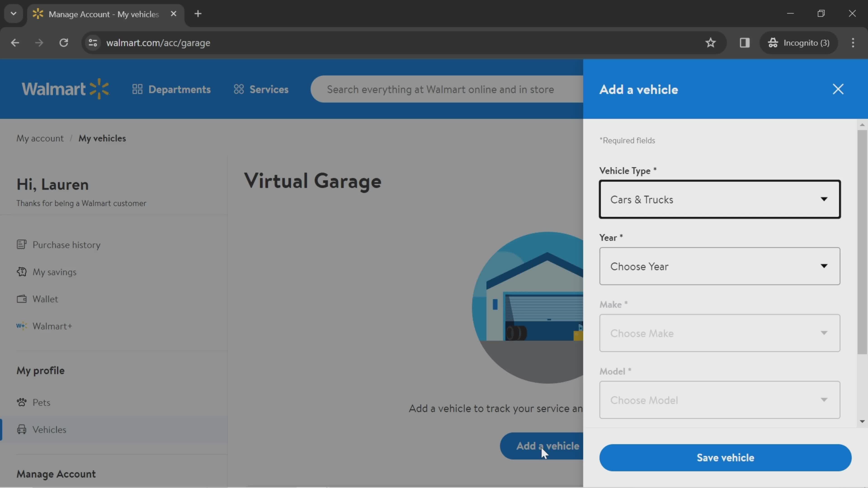The image size is (868, 488).
Task: Click the Virtual Garage heading
Action: pyautogui.click(x=313, y=181)
